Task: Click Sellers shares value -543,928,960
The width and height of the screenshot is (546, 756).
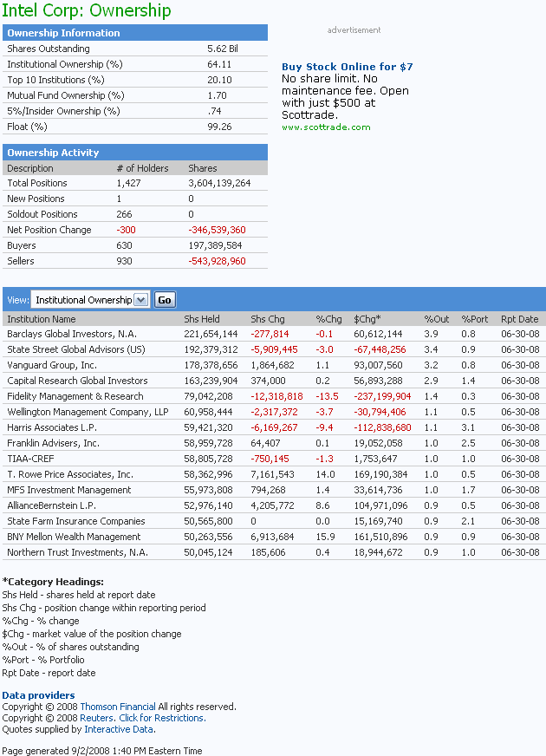Action: point(217,261)
